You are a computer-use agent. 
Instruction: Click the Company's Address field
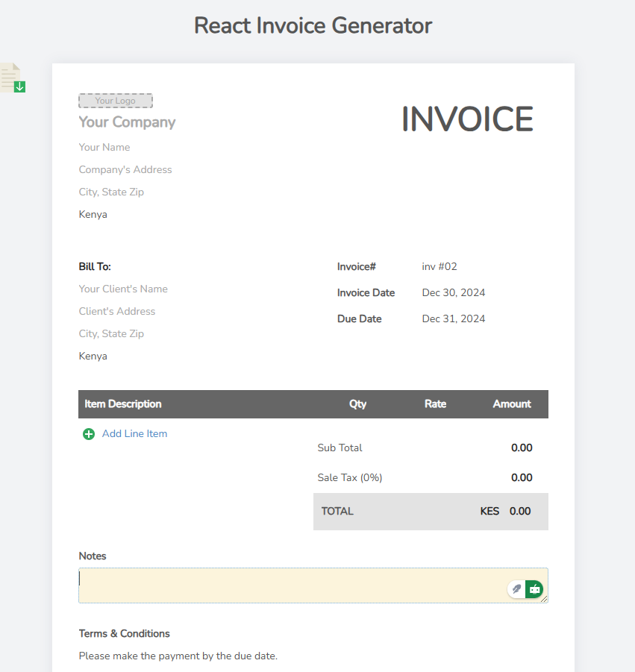tap(125, 170)
